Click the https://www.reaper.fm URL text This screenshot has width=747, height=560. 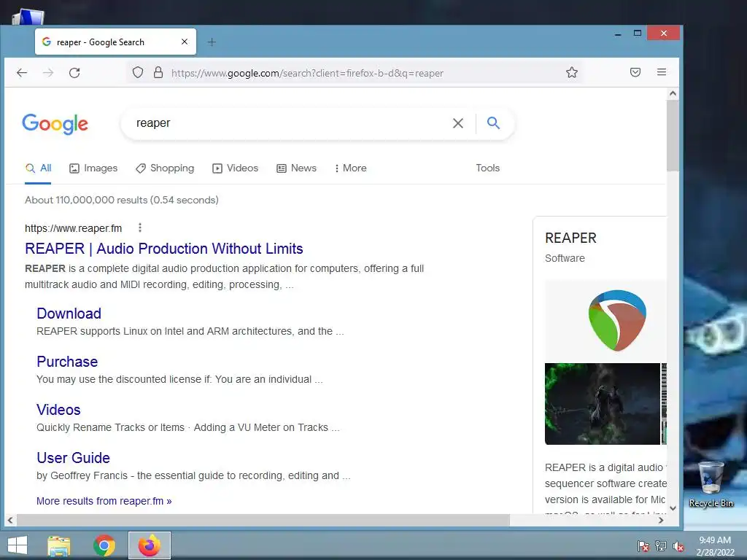(74, 228)
